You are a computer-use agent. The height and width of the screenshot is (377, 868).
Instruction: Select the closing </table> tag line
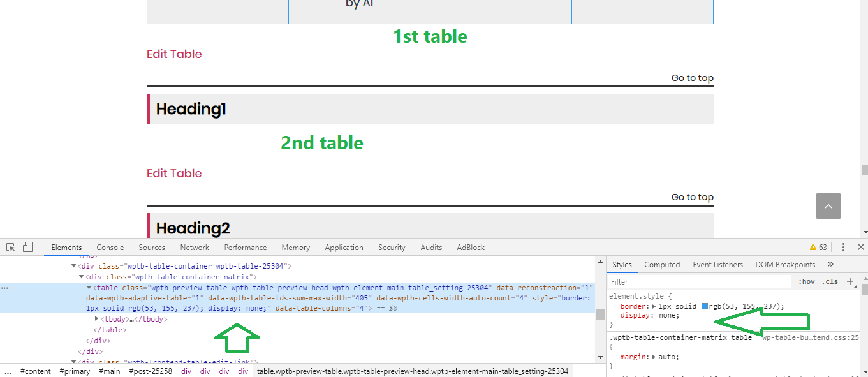click(x=110, y=330)
